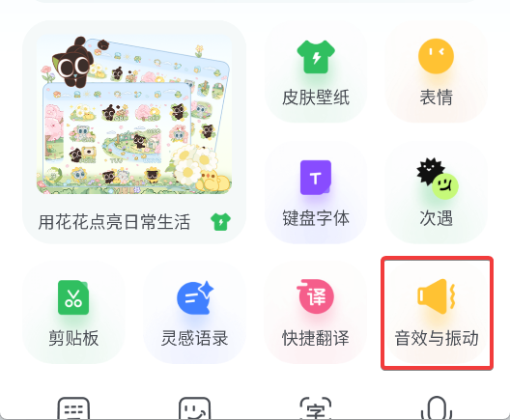
Task: Open the 字 text scan icon at bottom
Action: coord(315,408)
